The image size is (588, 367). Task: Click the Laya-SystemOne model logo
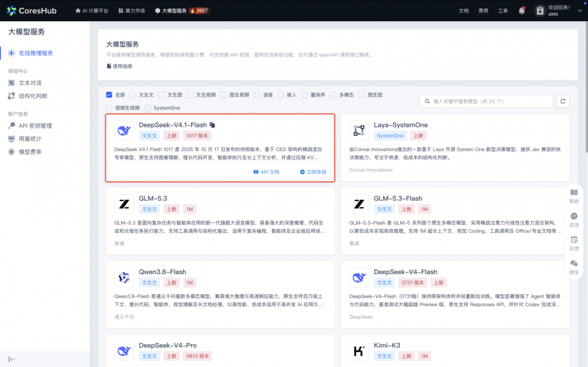(x=359, y=130)
